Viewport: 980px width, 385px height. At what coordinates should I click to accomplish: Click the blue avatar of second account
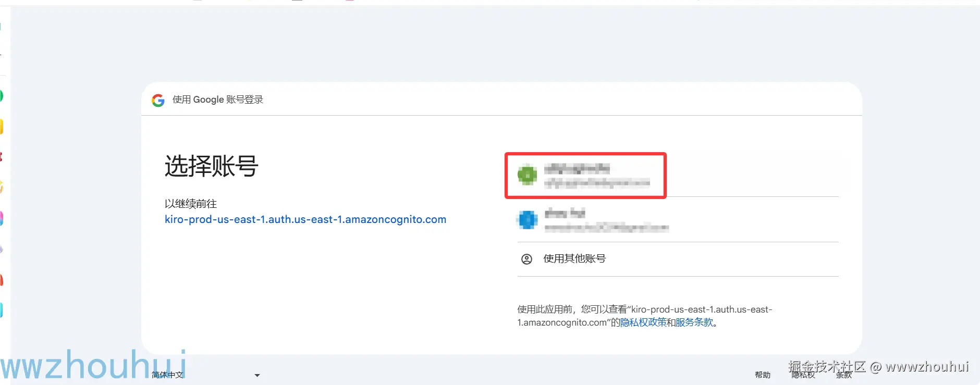pyautogui.click(x=527, y=220)
